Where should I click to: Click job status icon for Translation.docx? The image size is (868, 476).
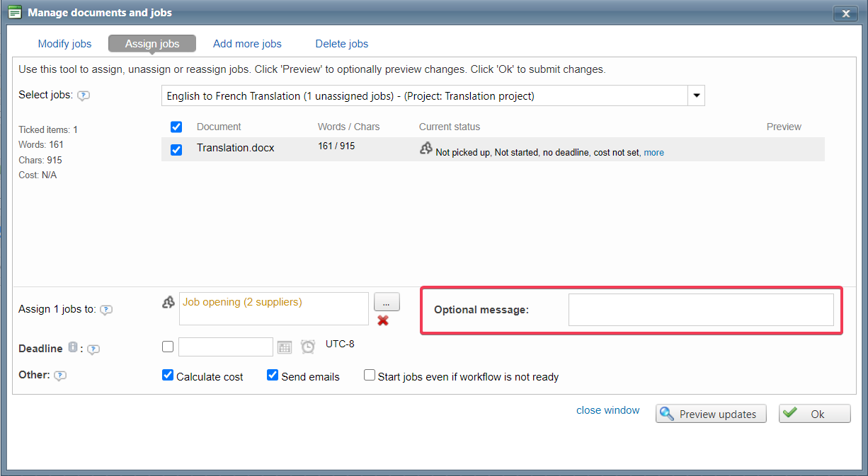pos(426,149)
